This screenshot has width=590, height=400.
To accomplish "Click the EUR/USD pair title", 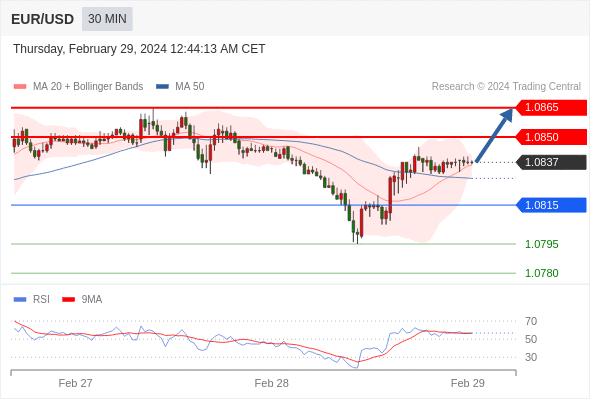I will [x=43, y=19].
